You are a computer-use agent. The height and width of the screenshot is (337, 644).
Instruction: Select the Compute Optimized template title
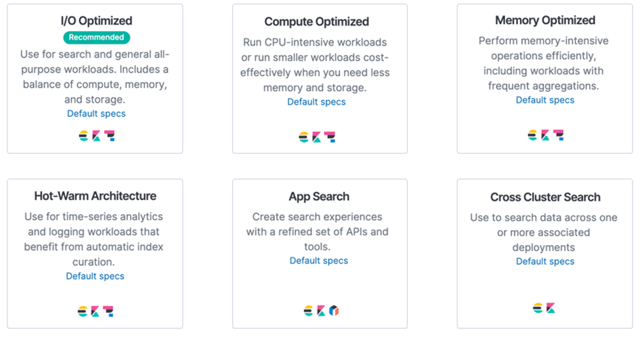pyautogui.click(x=317, y=22)
